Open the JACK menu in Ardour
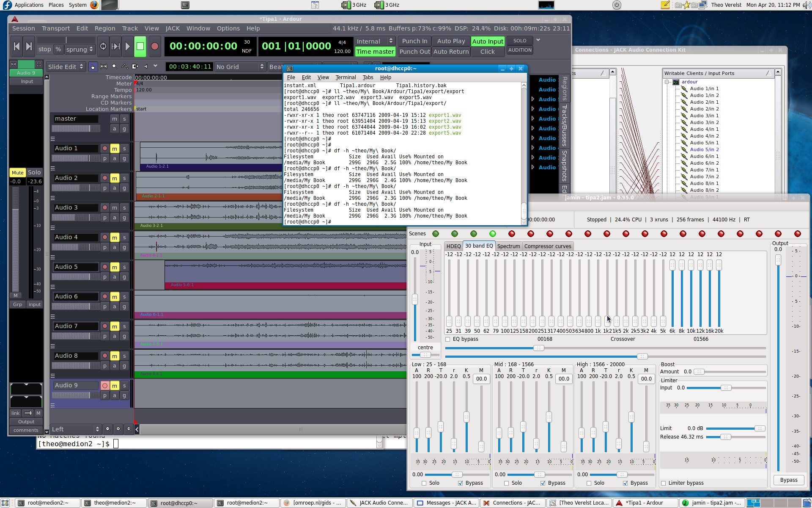Image resolution: width=812 pixels, height=508 pixels. point(173,28)
